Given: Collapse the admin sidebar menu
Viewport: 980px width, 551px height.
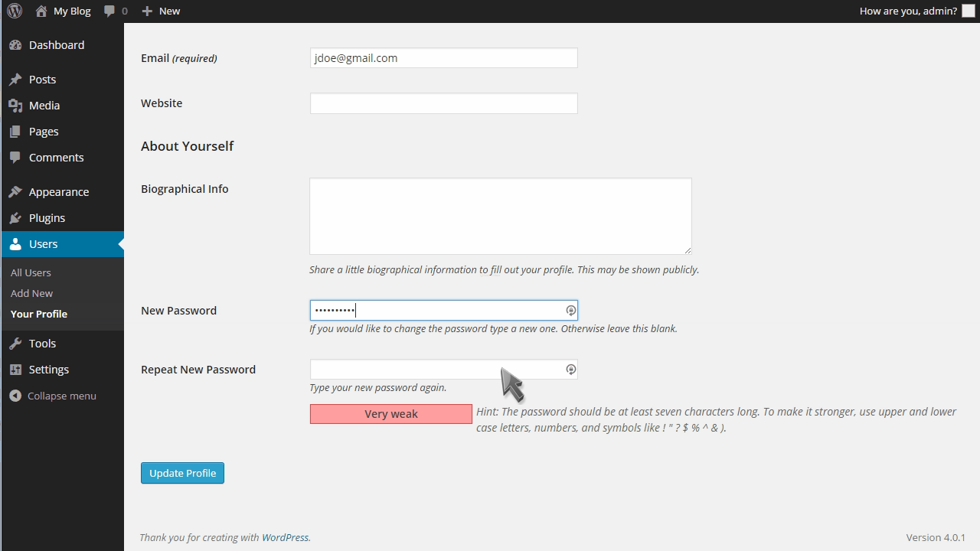Looking at the screenshot, I should (17, 396).
